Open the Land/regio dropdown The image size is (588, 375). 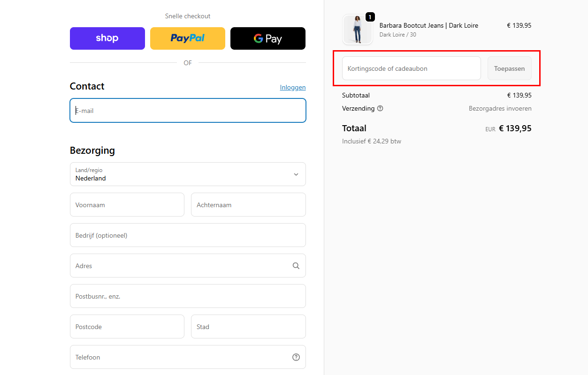pos(188,174)
